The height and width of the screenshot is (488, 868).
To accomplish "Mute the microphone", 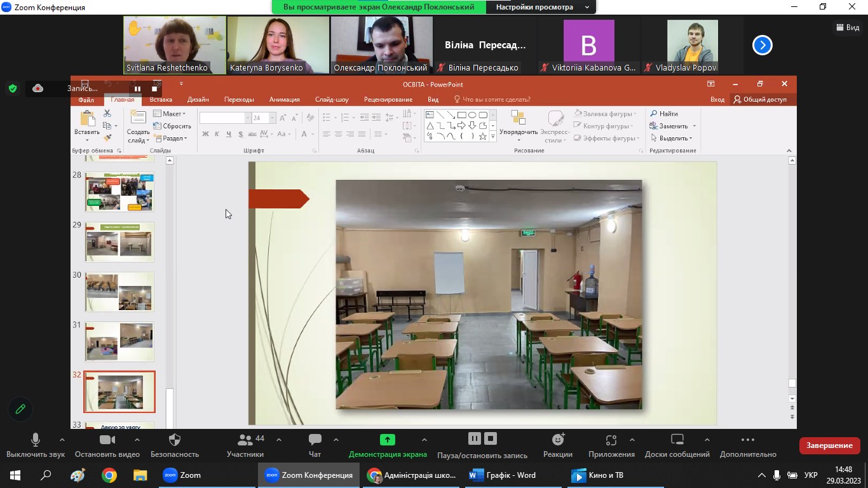I will (x=36, y=440).
